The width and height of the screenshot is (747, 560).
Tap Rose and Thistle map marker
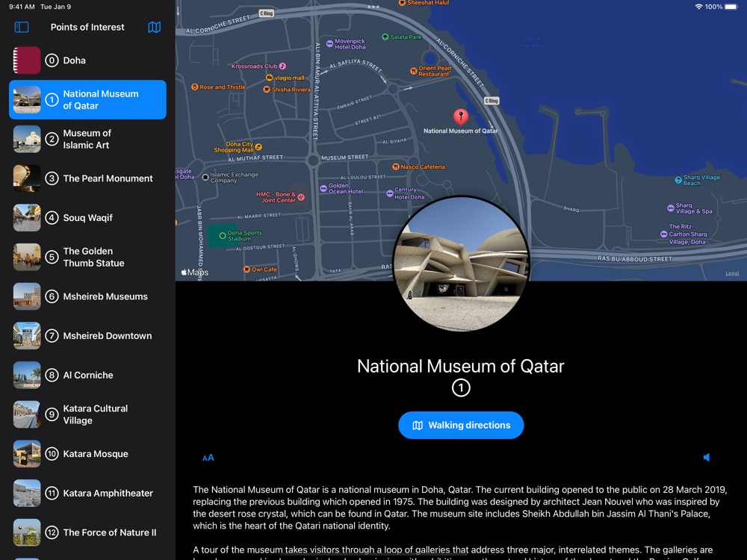click(x=194, y=87)
